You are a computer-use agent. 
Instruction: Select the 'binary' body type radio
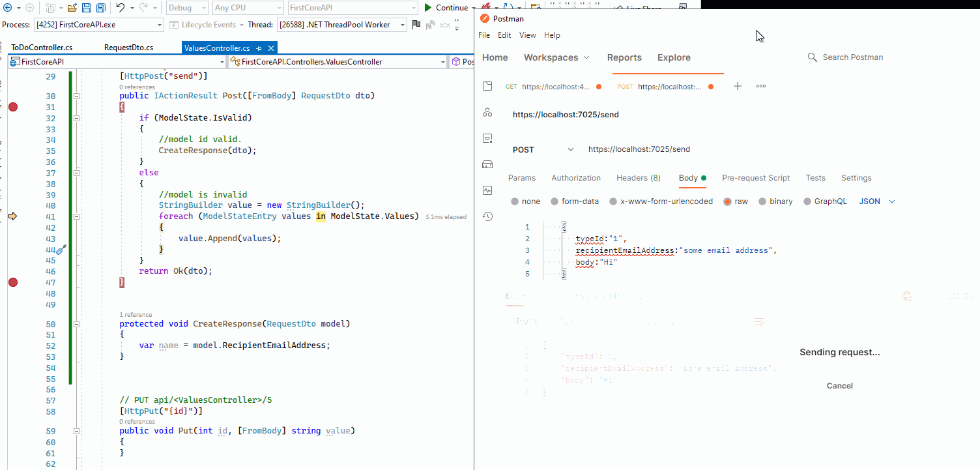pyautogui.click(x=762, y=201)
